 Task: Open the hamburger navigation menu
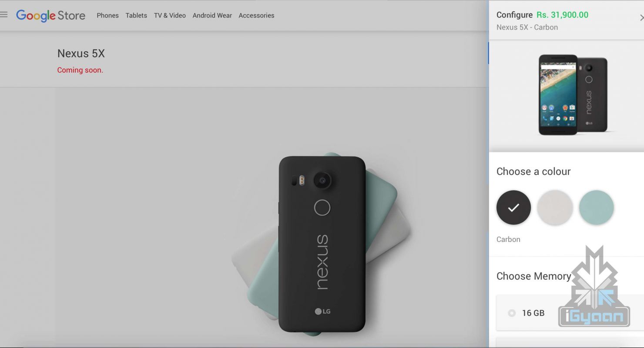pyautogui.click(x=4, y=15)
